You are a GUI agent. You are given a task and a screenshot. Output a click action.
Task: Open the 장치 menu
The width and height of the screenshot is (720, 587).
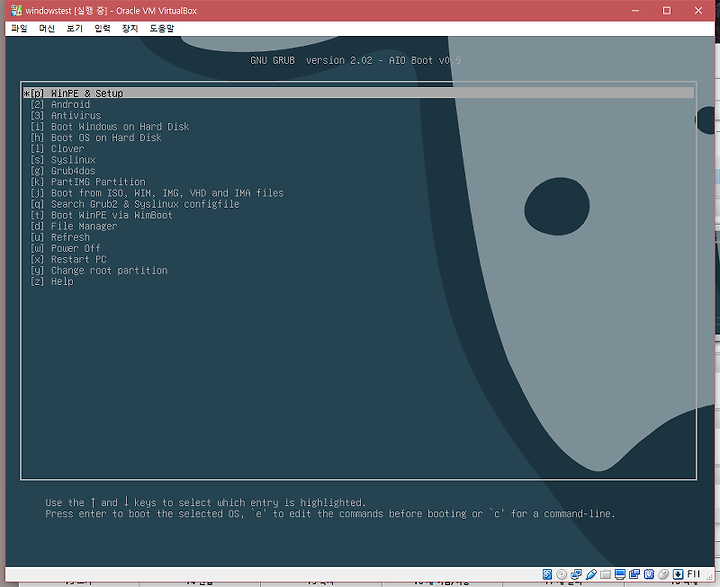click(x=130, y=28)
